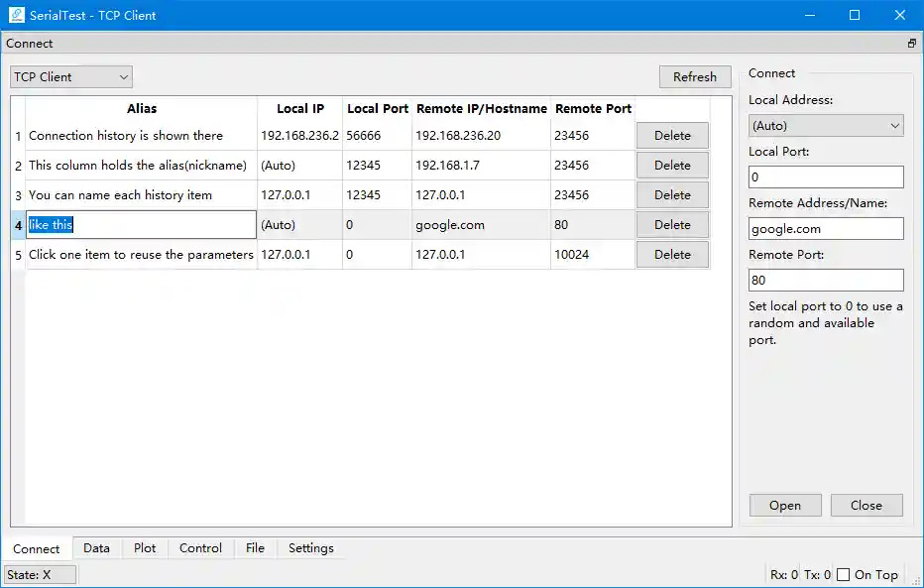
Task: Open the TCP Client mode selector
Action: point(70,76)
